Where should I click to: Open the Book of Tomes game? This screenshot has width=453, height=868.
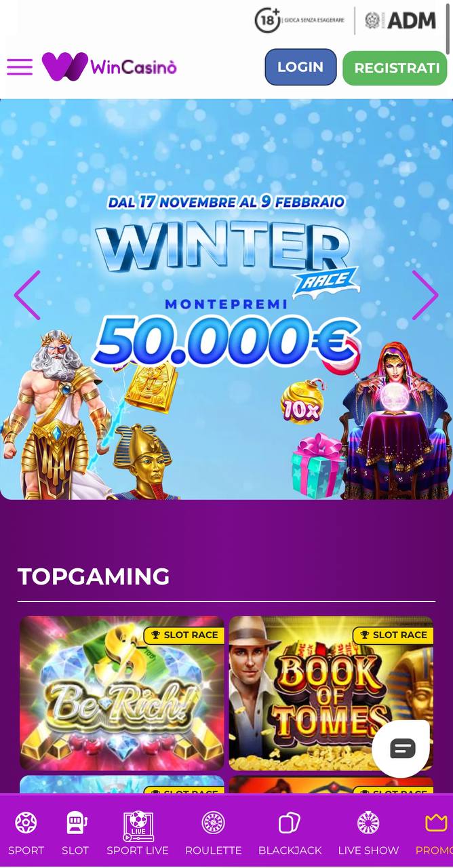[331, 693]
